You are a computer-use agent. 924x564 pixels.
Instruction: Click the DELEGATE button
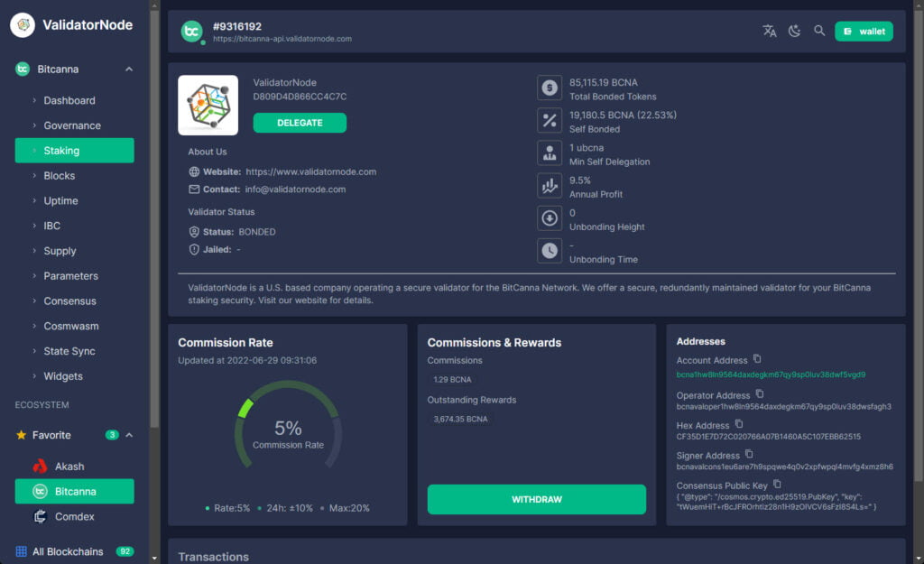[300, 123]
